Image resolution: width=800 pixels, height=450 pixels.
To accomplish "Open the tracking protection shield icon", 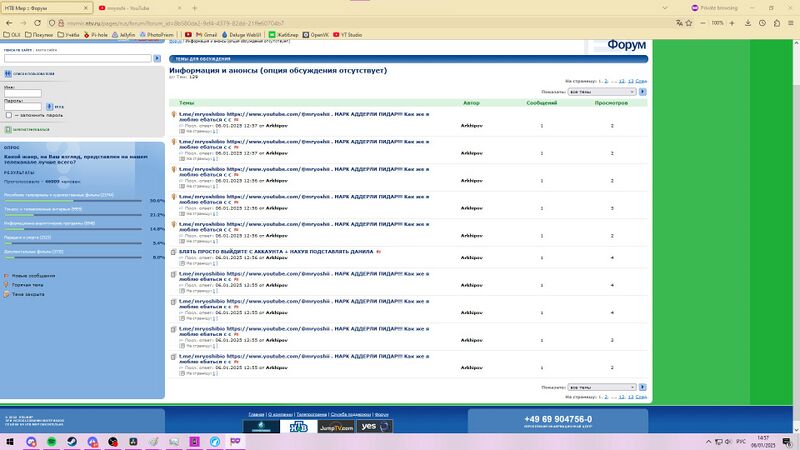I will point(52,23).
